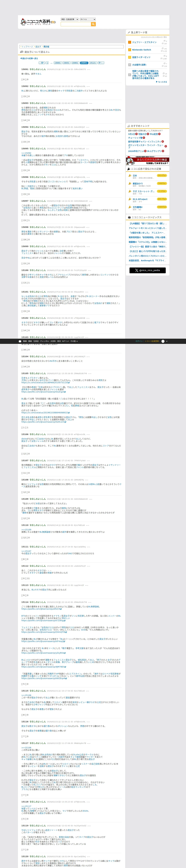Open 静画 in black navbar
Viewport: 186px width, 868px height.
[x=30, y=341]
